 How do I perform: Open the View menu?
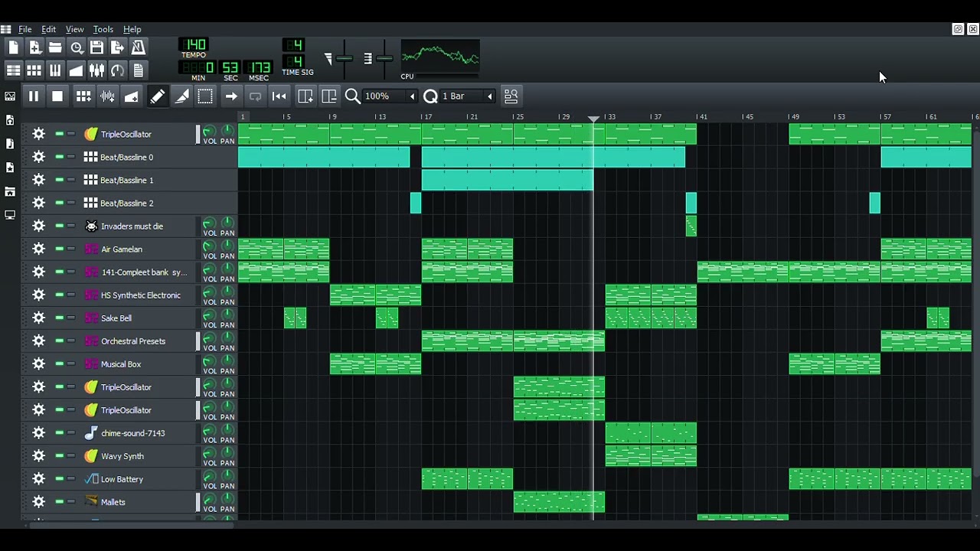click(74, 29)
